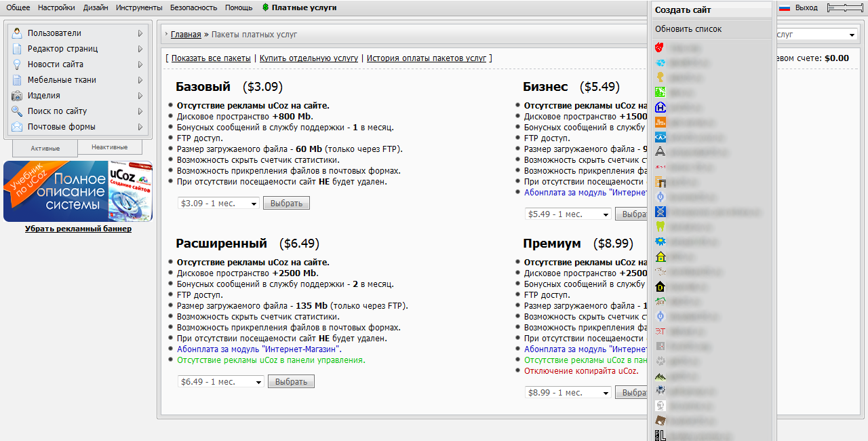Click the Пользователи user icon

coord(16,33)
